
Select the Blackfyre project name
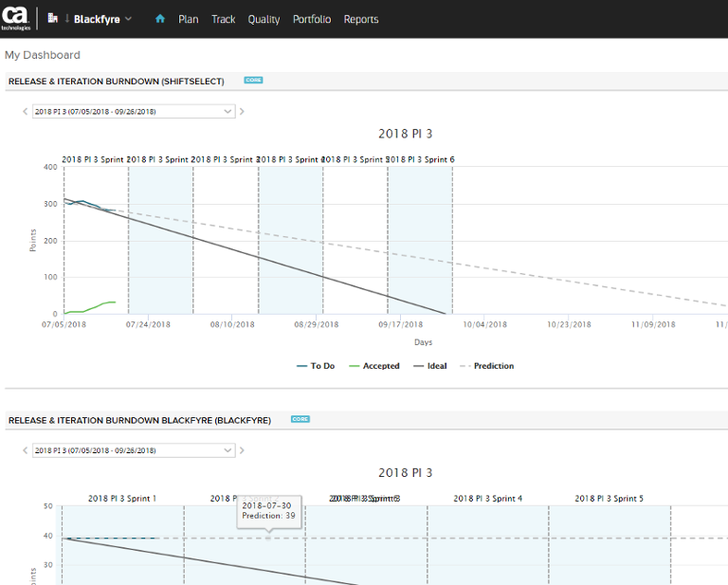click(97, 19)
